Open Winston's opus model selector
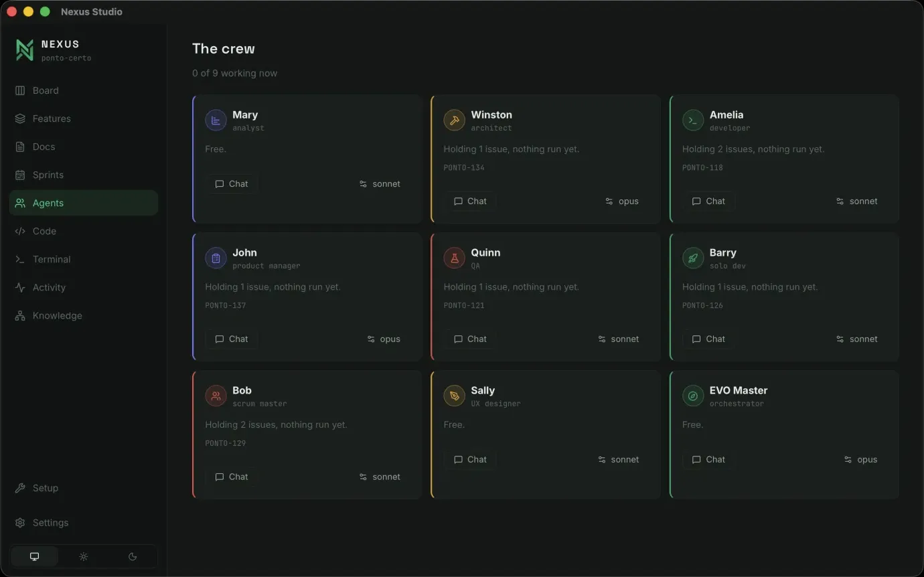The width and height of the screenshot is (924, 577). click(x=622, y=201)
